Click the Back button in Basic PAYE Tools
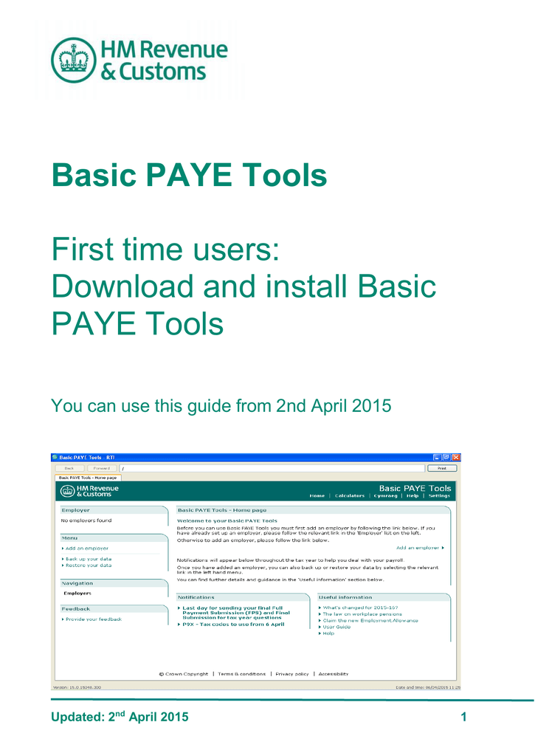Viewport: 535px width, 756px height. click(x=69, y=468)
